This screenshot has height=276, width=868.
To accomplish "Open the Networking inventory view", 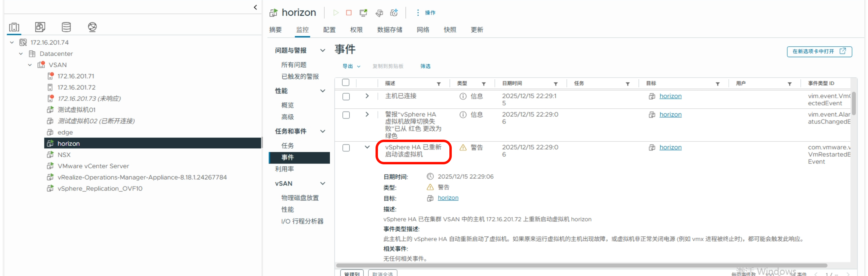I will tap(92, 27).
